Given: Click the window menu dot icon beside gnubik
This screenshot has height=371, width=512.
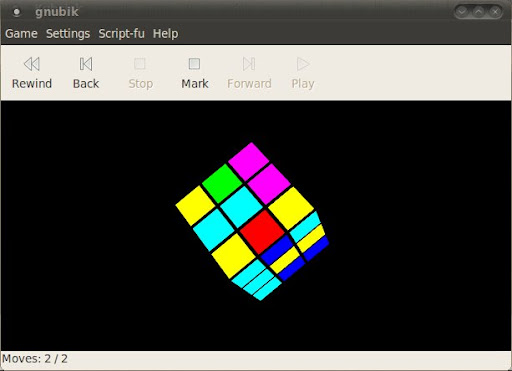Looking at the screenshot, I should pos(16,12).
